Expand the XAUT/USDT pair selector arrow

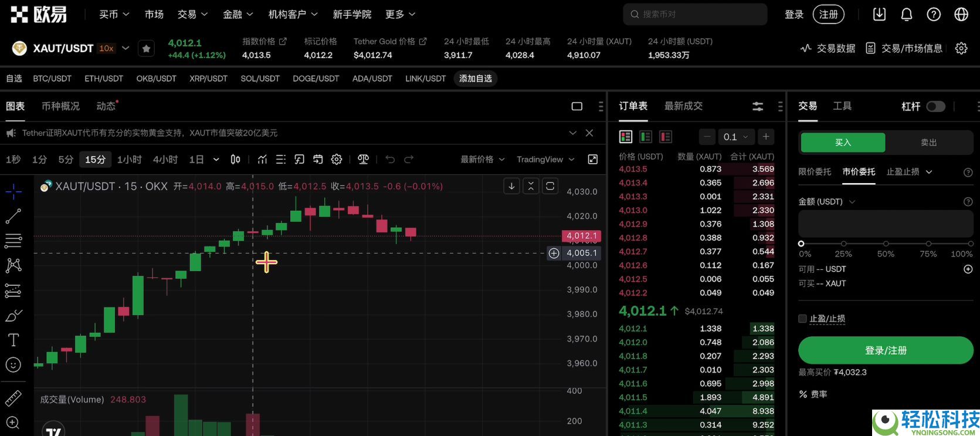coord(126,48)
